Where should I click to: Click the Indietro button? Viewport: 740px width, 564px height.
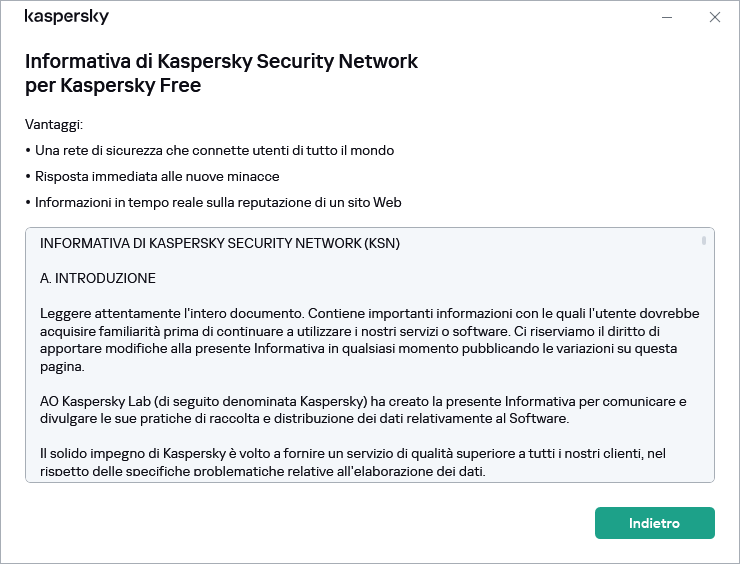(x=654, y=523)
